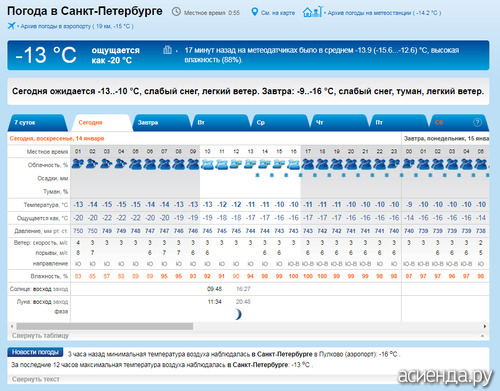Click sunrise time 09:48
Viewport: 500px width, 391px height.
click(214, 289)
